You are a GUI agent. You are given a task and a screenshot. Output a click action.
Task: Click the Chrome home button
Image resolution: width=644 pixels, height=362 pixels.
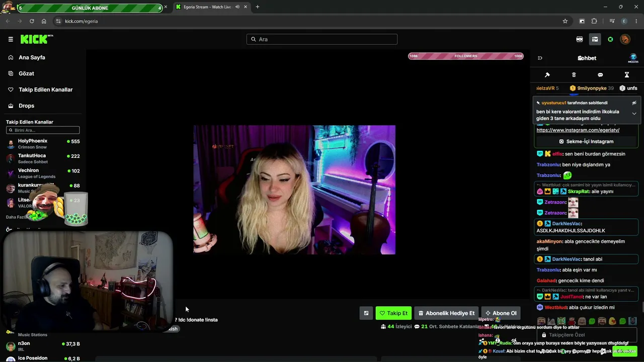coord(44,21)
